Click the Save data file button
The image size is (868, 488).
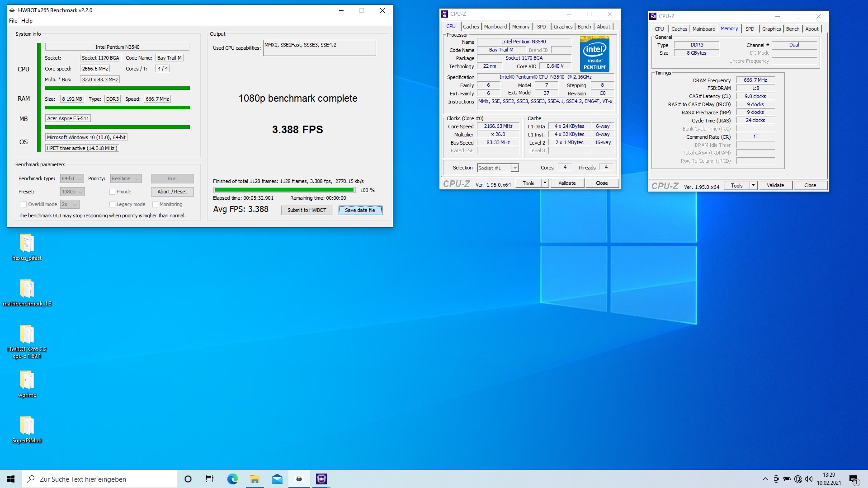click(360, 211)
